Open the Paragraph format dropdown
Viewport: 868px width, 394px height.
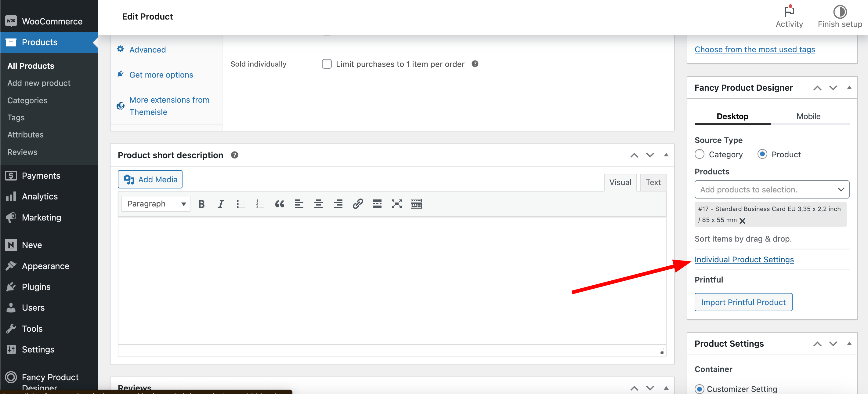(156, 204)
